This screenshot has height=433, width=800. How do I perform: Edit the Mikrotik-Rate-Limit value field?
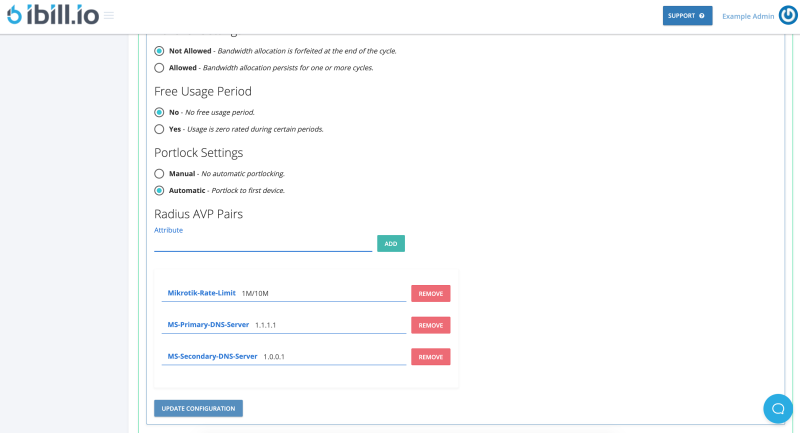320,294
